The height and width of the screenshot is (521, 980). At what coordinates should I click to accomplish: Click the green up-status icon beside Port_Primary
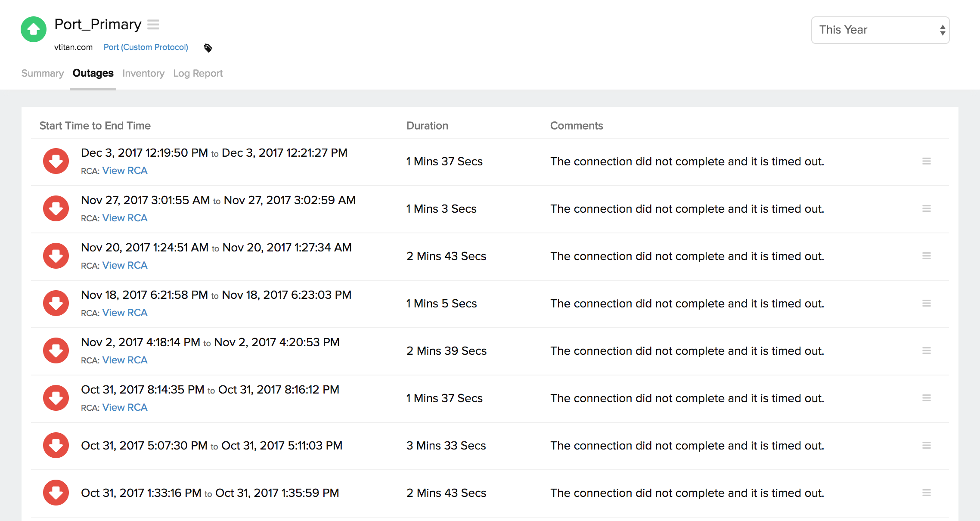click(x=33, y=29)
